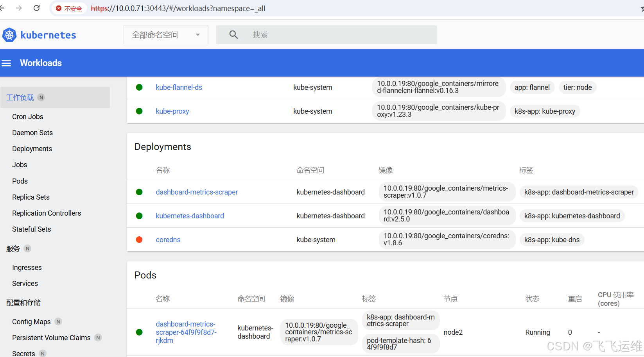Click the 'tier: node' label chip

(x=578, y=87)
